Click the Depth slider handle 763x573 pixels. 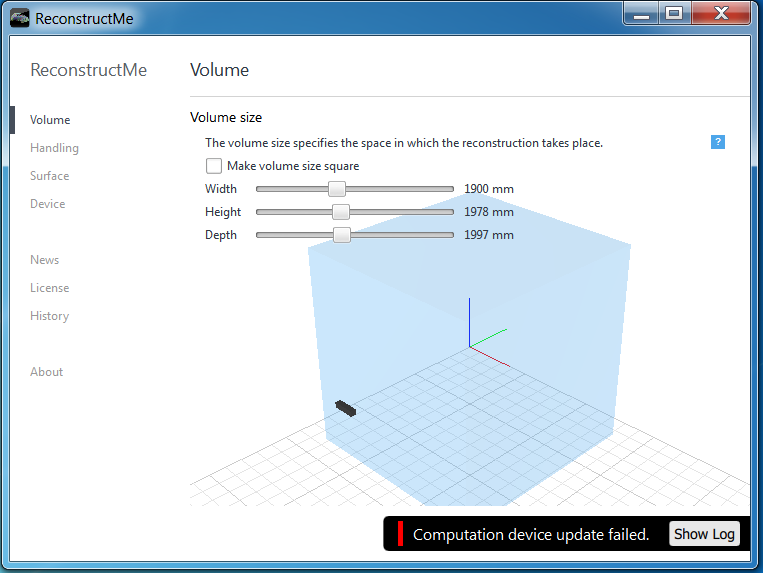342,235
